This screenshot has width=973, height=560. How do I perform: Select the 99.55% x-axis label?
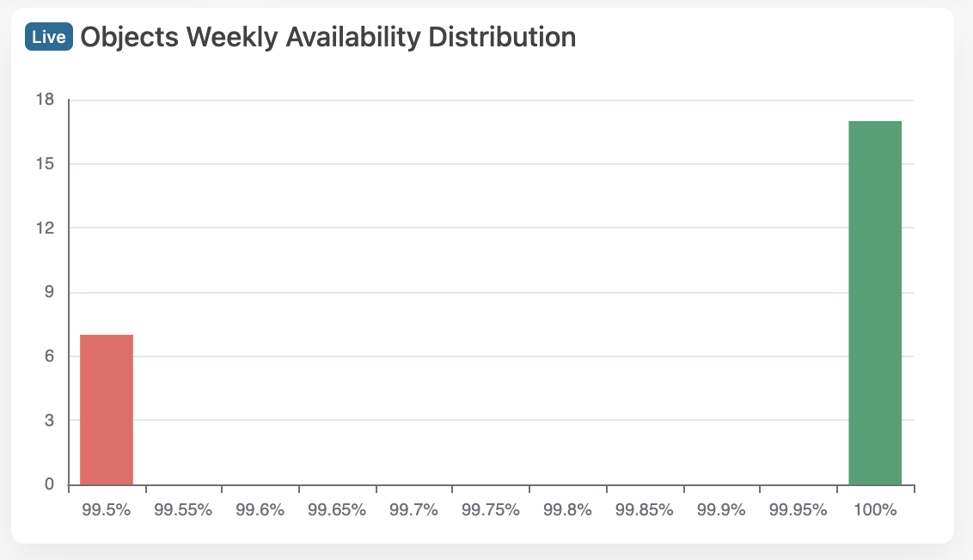pos(183,509)
